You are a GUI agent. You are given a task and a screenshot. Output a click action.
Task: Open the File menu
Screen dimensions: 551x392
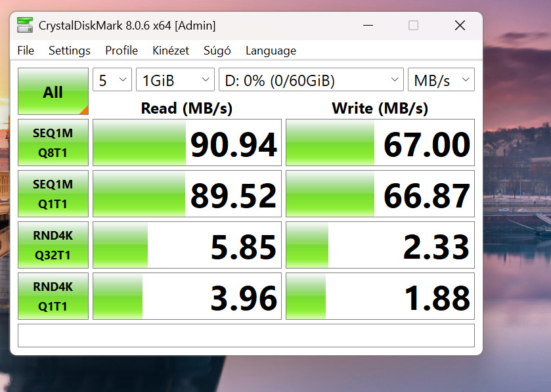pos(26,51)
